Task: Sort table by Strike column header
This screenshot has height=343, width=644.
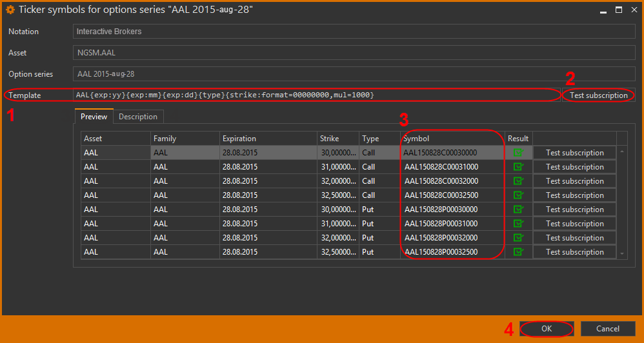Action: [x=337, y=139]
